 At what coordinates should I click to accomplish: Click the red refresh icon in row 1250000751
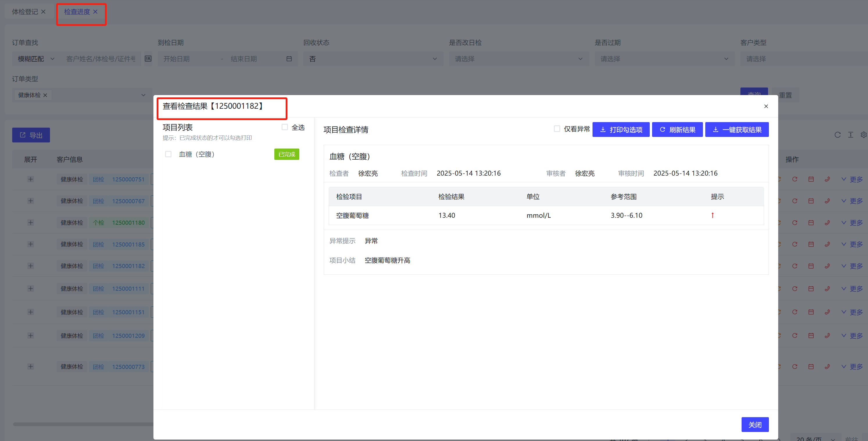[x=794, y=179]
